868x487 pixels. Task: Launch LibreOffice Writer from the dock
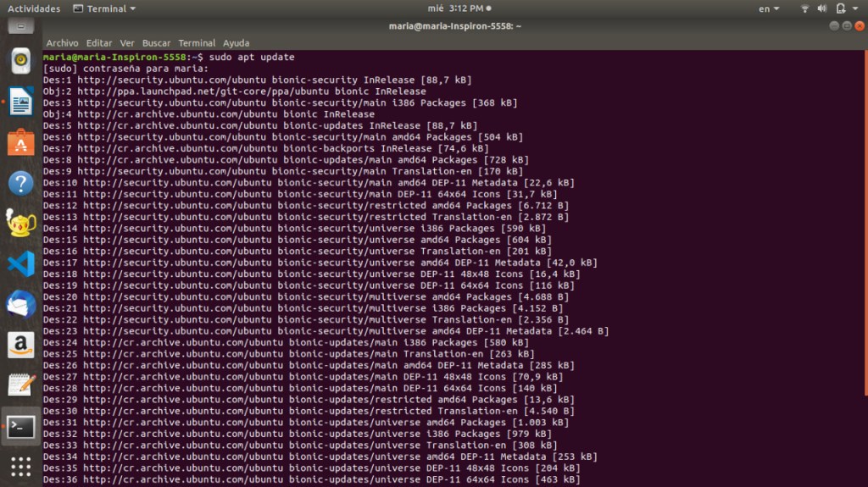point(20,102)
